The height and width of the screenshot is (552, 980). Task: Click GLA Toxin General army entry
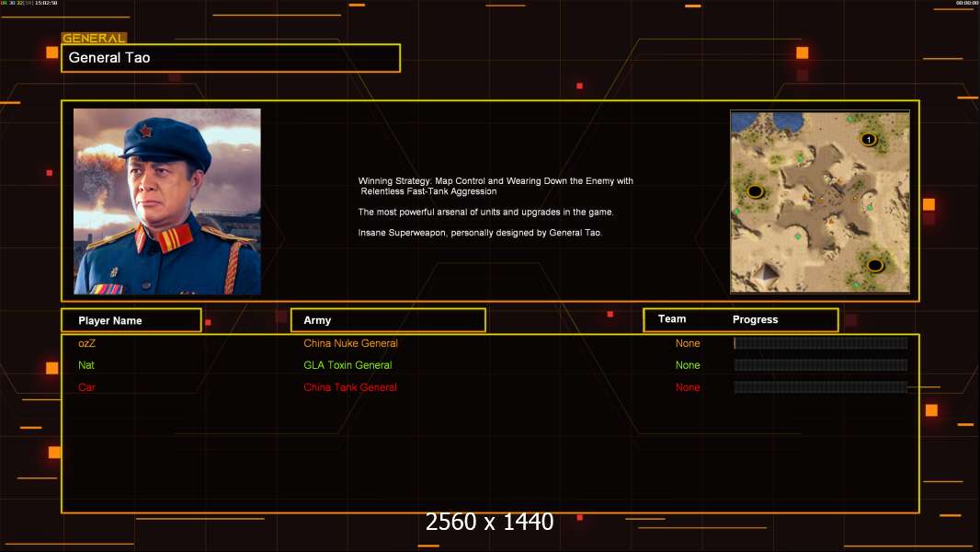(348, 365)
